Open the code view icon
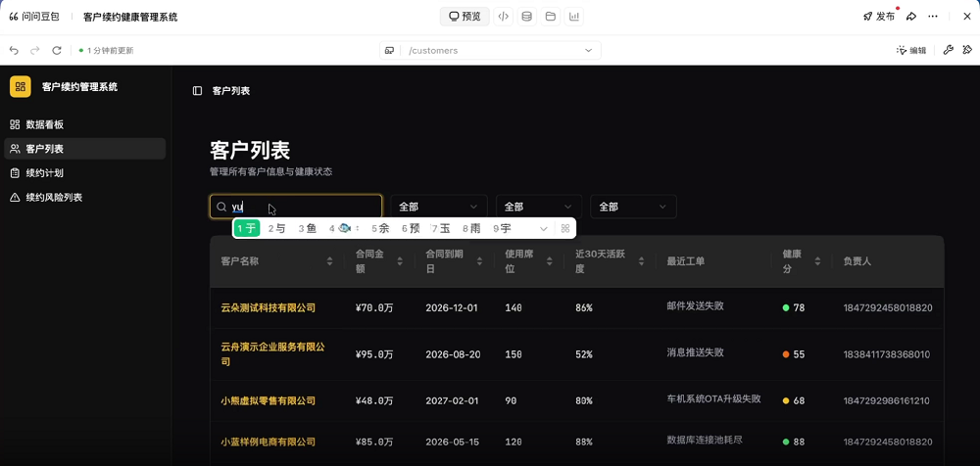This screenshot has height=466, width=980. [503, 17]
